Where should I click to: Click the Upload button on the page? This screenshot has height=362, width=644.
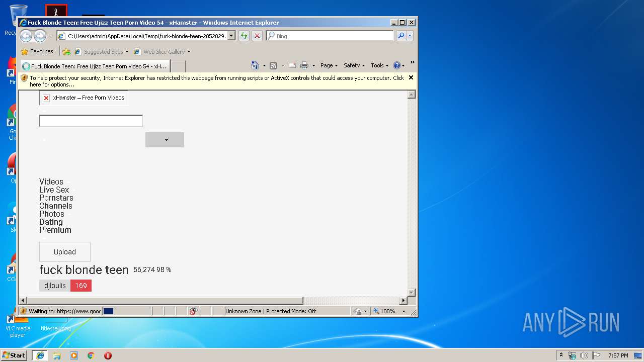pos(65,252)
